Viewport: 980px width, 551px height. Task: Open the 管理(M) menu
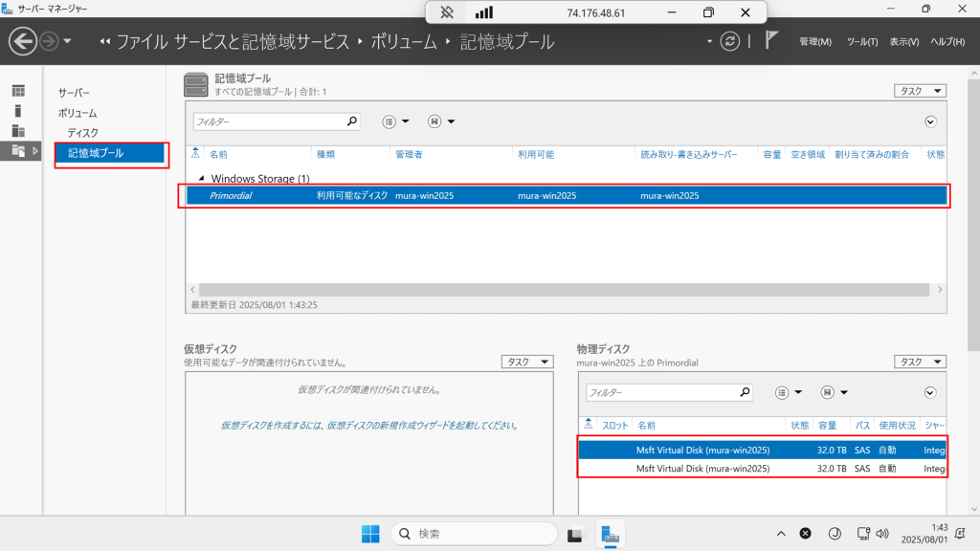[x=815, y=41]
